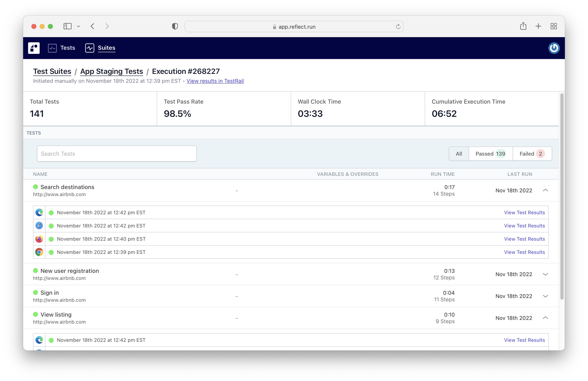Collapse the Search destinations test row

click(x=545, y=190)
